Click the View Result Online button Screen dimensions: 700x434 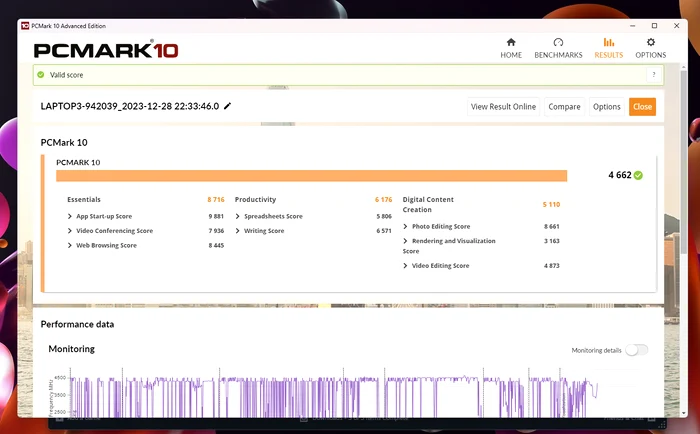503,107
